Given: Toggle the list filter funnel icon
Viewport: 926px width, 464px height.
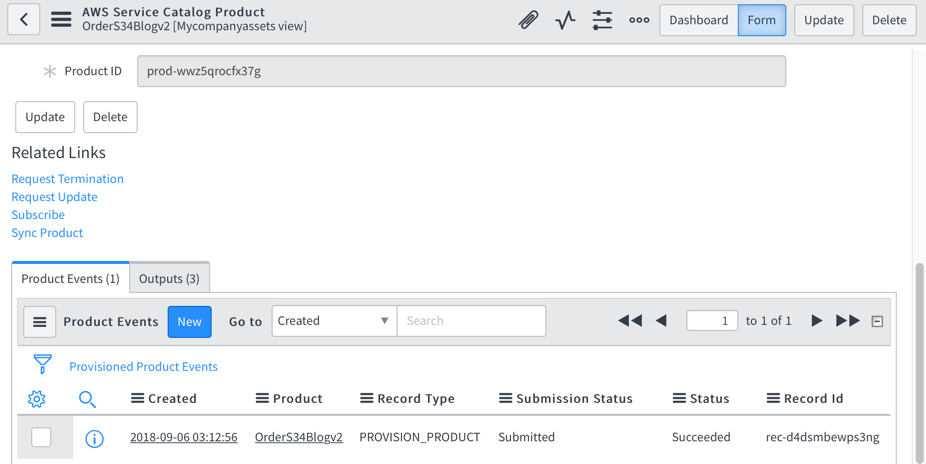Looking at the screenshot, I should [43, 364].
